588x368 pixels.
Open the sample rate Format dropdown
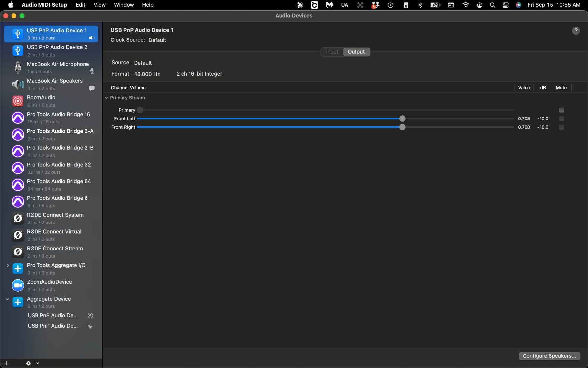coord(147,74)
